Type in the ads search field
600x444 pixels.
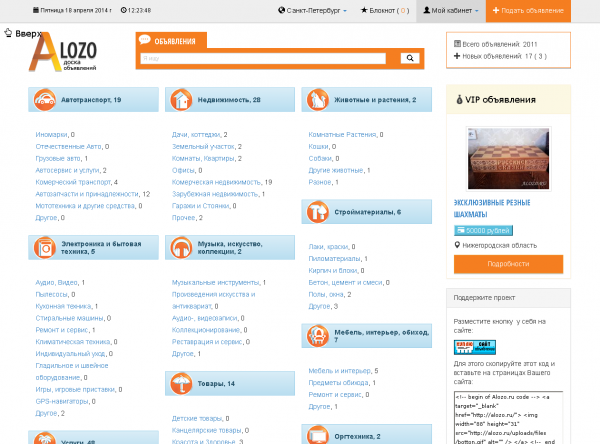pos(265,59)
